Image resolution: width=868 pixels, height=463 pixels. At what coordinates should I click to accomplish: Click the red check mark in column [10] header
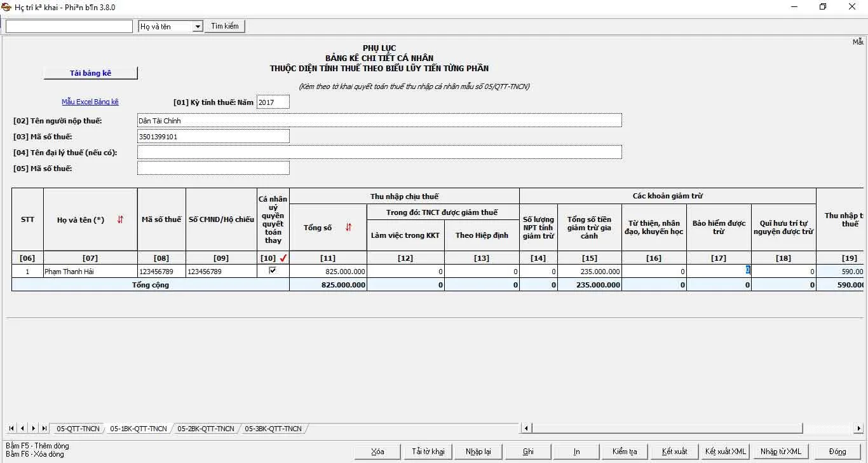click(x=284, y=258)
